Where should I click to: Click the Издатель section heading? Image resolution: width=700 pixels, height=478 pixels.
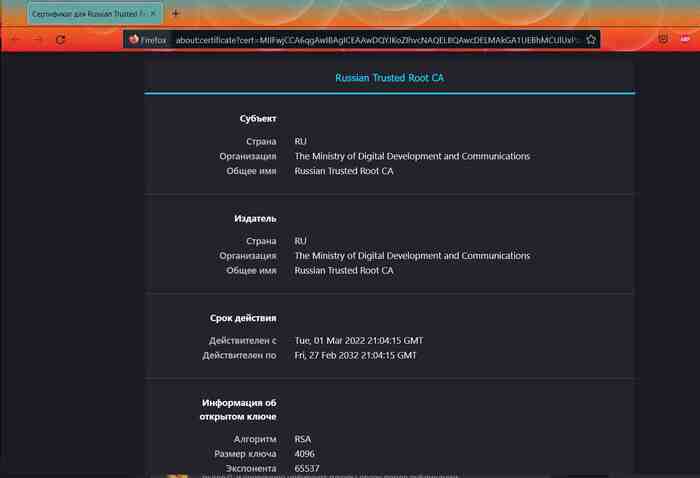tap(255, 219)
